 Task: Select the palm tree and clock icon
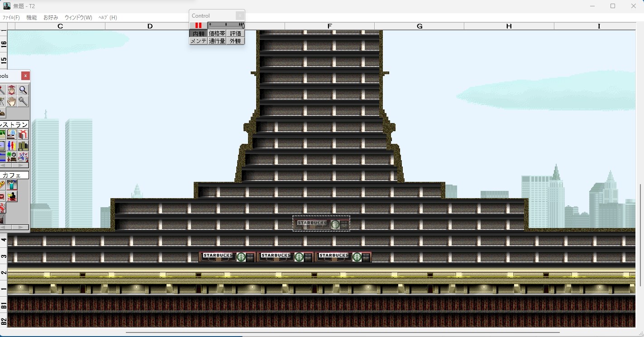12,157
